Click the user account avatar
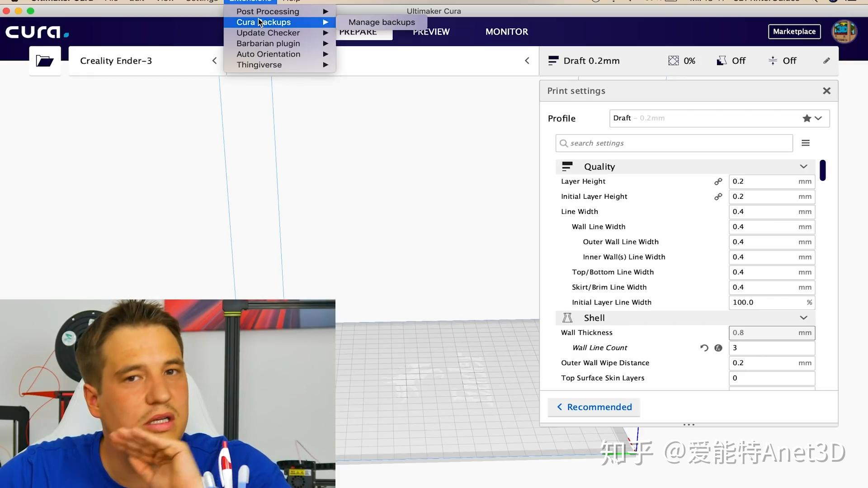Screen dimensions: 868x488 coord(844,32)
